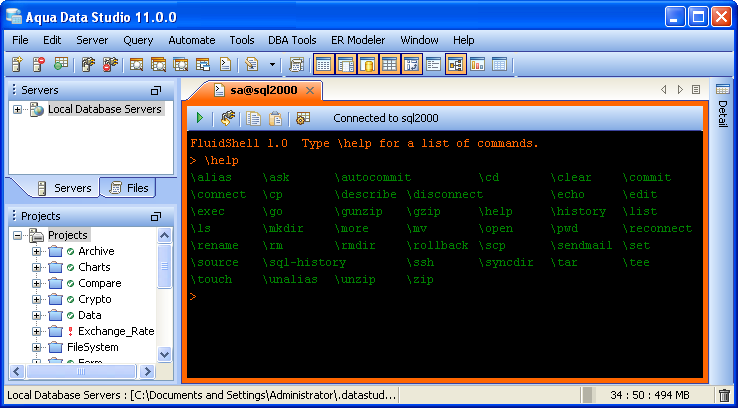Image resolution: width=738 pixels, height=408 pixels.
Task: Select Local Database Servers tree item
Action: (x=104, y=109)
